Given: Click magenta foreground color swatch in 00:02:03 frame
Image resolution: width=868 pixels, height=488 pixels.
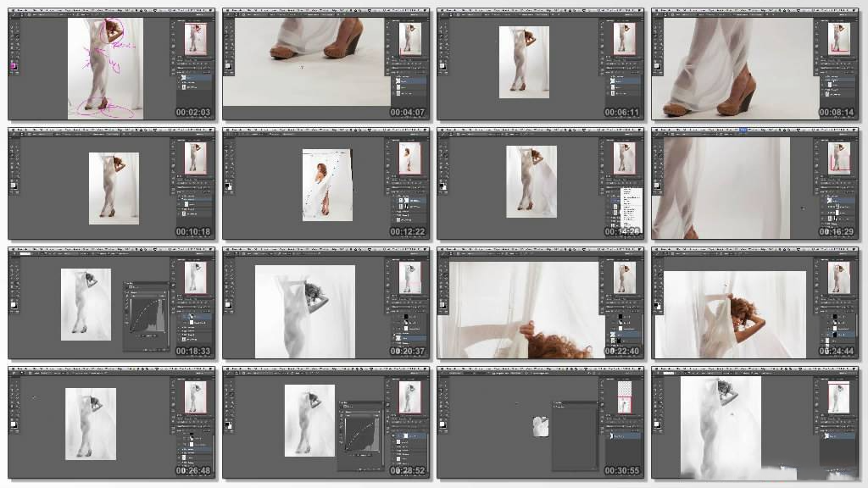Looking at the screenshot, I should pyautogui.click(x=13, y=65).
